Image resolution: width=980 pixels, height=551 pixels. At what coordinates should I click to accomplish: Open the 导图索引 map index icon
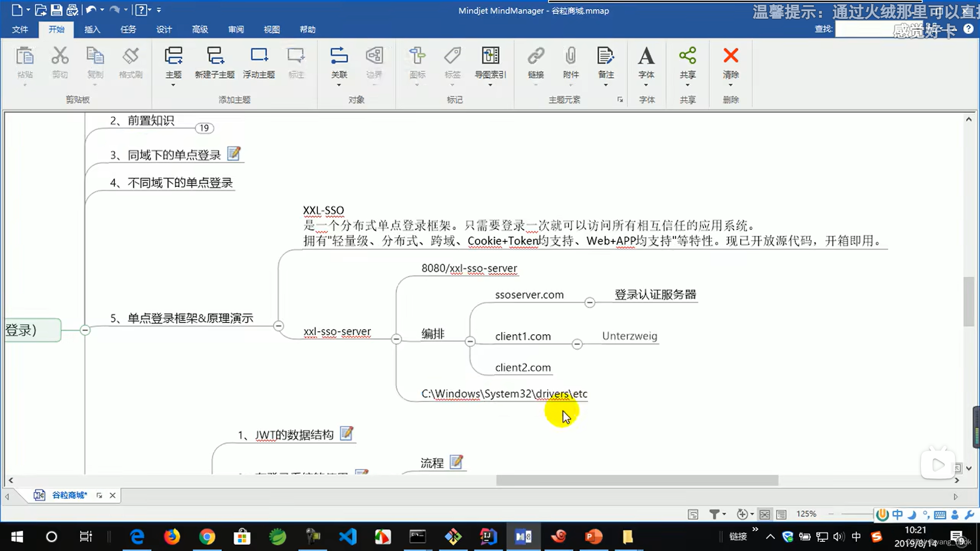tap(491, 56)
